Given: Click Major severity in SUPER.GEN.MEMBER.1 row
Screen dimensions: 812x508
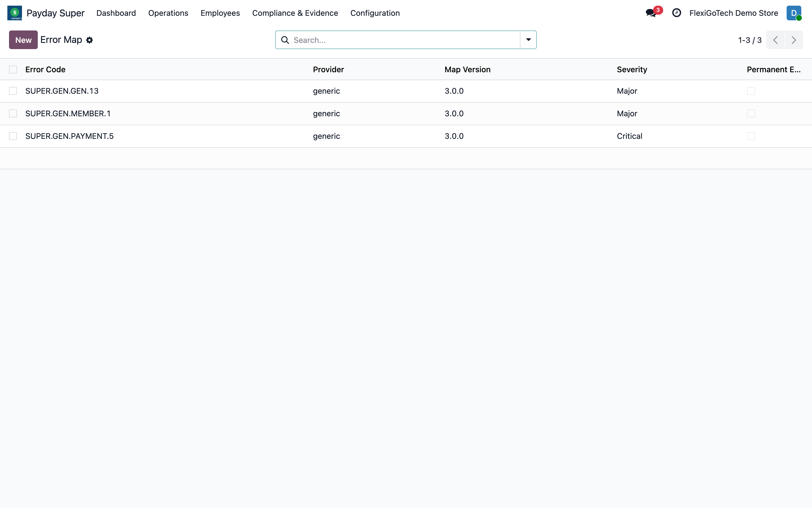Looking at the screenshot, I should (x=627, y=113).
